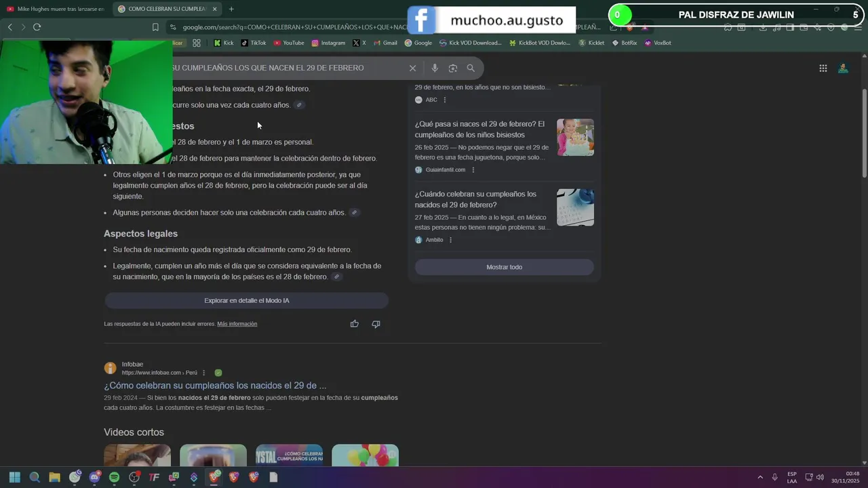Bookmark this page icon in address bar
868x488 pixels.
(x=155, y=27)
